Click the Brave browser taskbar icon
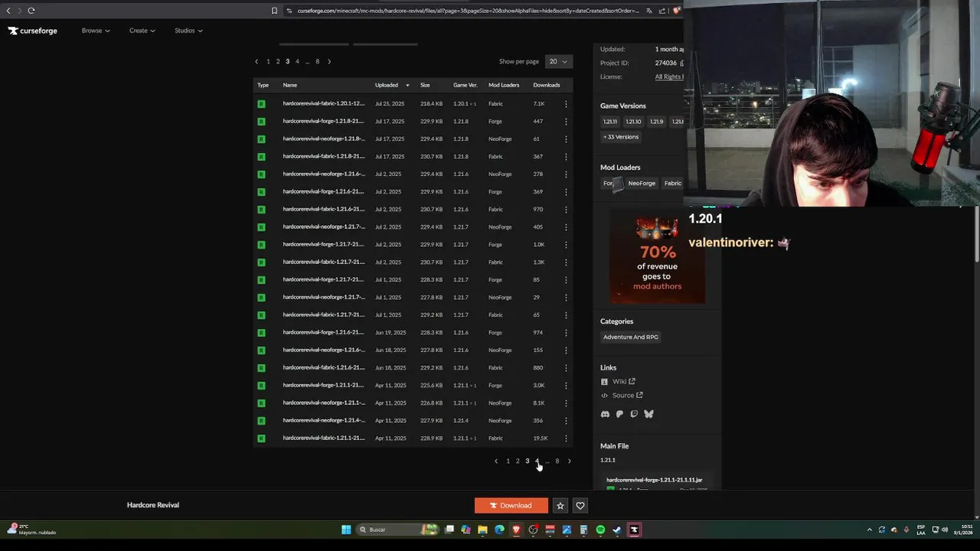Screen dimensions: 980x551 click(x=516, y=530)
